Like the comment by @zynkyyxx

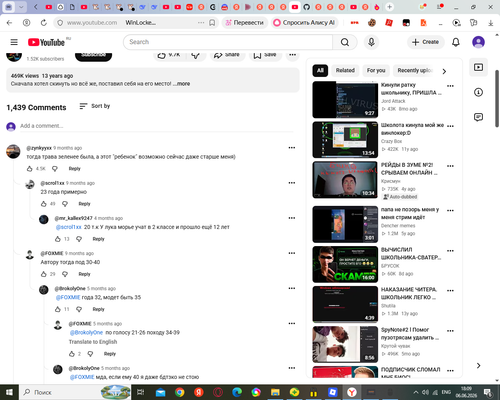tap(30, 169)
